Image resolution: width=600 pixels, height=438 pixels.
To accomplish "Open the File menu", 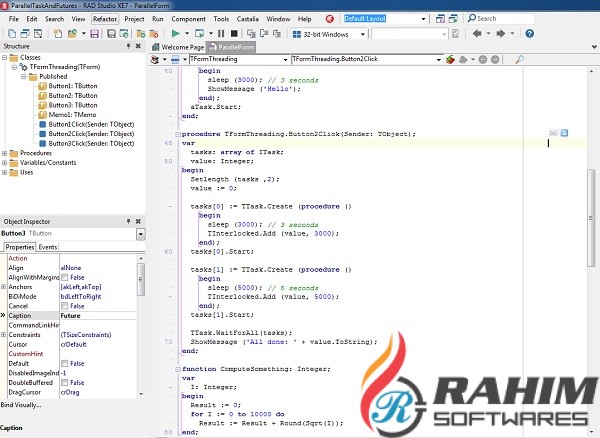I will click(x=13, y=19).
